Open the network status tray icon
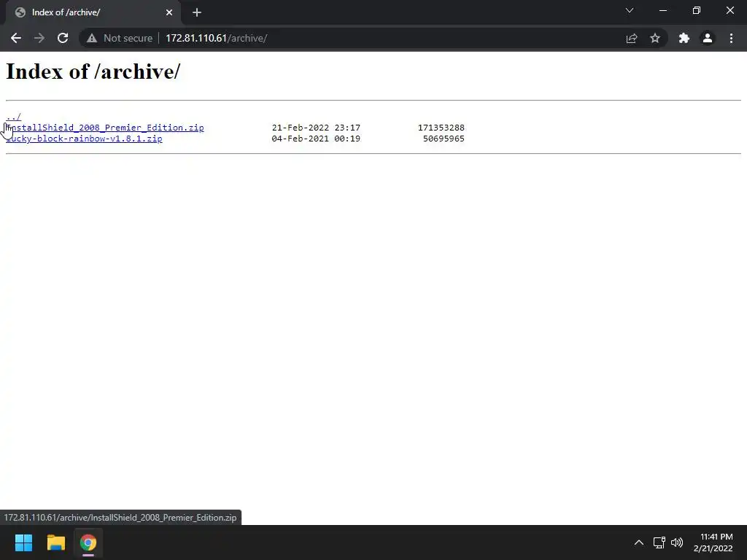Viewport: 747px width, 560px height. coord(659,542)
